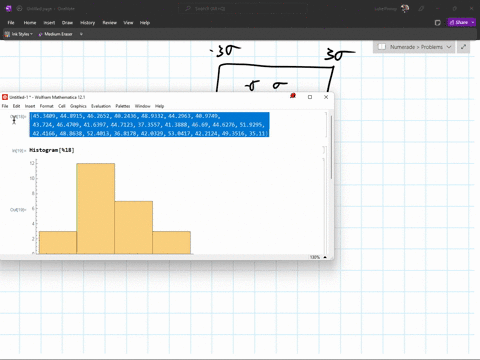Click the Mathematica window icon

[5, 97]
